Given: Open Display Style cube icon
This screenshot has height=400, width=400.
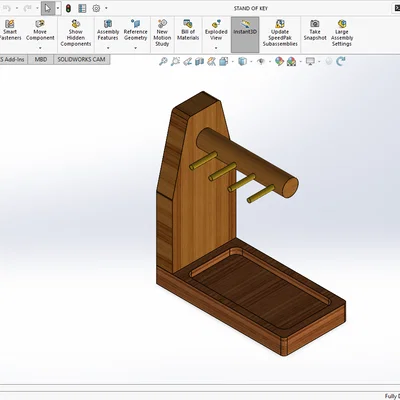Looking at the screenshot, I should 242,61.
